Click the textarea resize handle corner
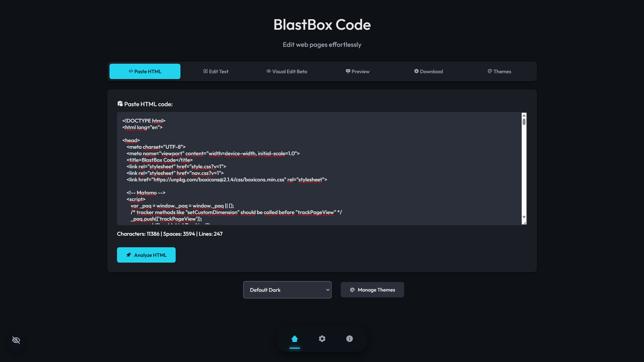 tap(524, 222)
